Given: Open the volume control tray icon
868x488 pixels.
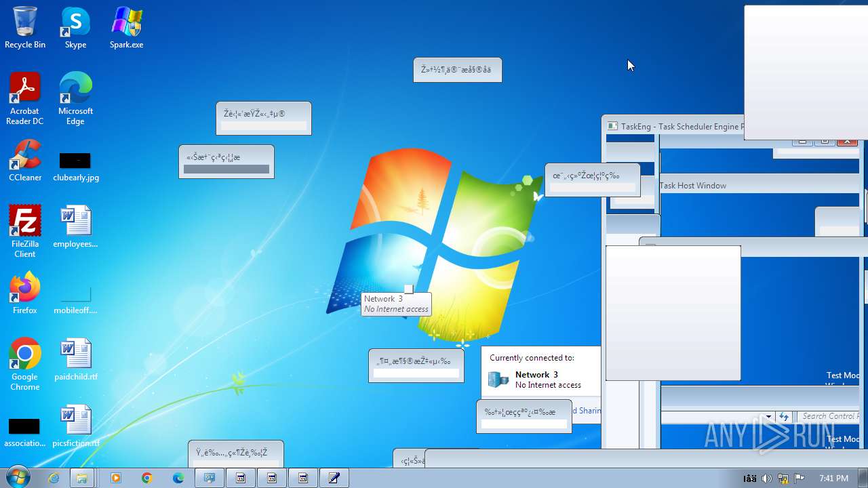Looking at the screenshot, I should click(766, 479).
